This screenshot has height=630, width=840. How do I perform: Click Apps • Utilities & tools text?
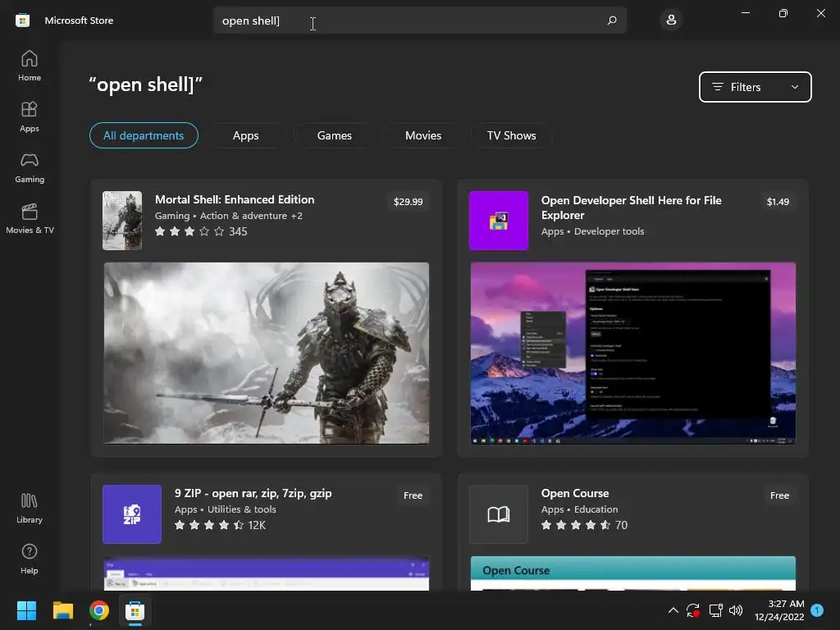(x=225, y=509)
